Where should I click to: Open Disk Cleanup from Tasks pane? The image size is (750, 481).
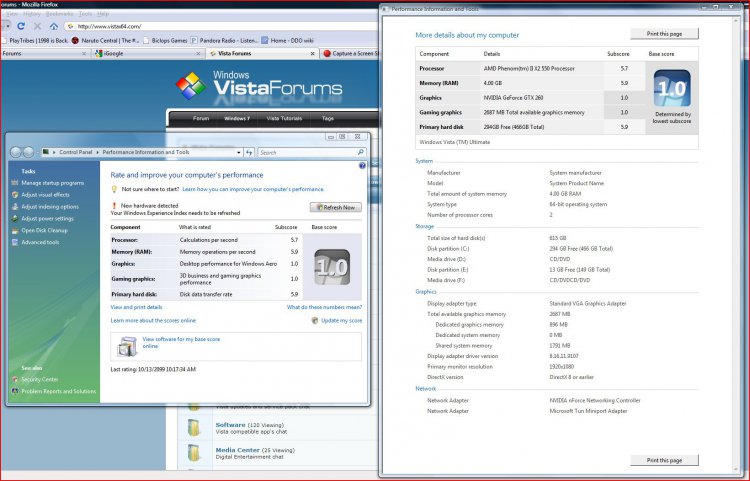click(x=44, y=230)
